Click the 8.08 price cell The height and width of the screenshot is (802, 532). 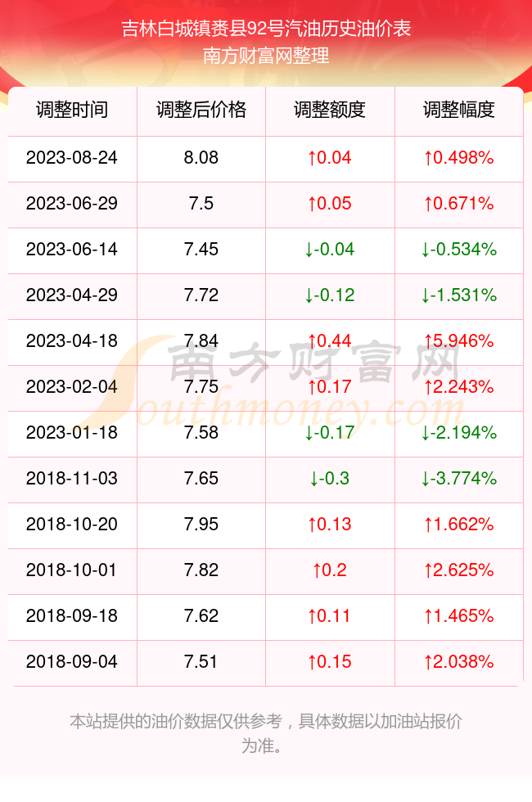tap(201, 157)
